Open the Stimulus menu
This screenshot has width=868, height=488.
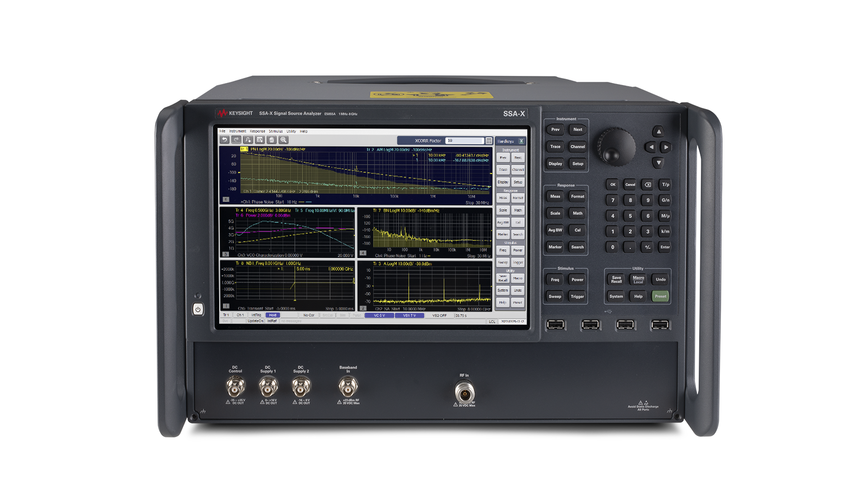276,131
